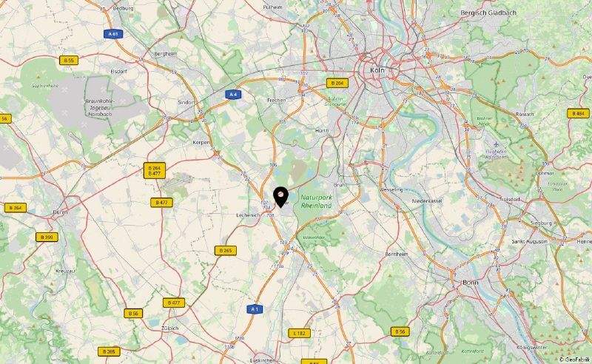Click the B 55 road sign

click(69, 60)
